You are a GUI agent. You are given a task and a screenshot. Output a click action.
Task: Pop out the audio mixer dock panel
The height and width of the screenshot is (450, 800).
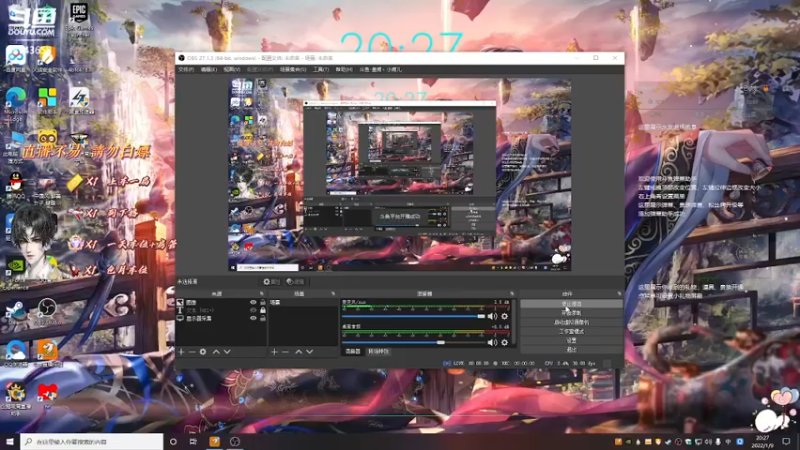(512, 294)
